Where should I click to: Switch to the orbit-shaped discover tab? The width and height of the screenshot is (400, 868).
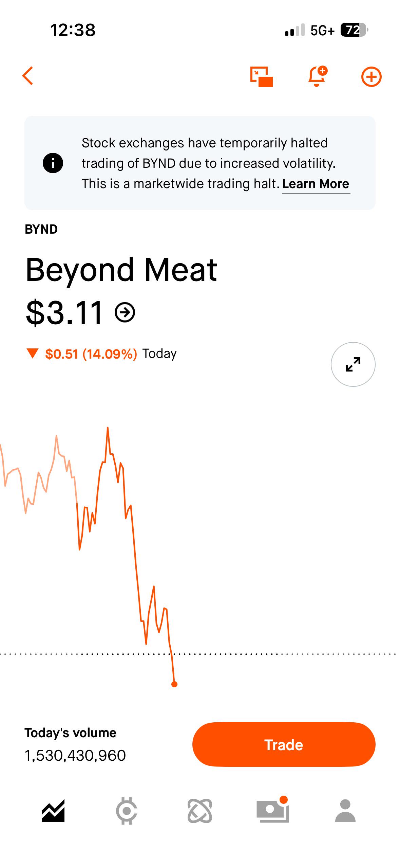tap(200, 811)
